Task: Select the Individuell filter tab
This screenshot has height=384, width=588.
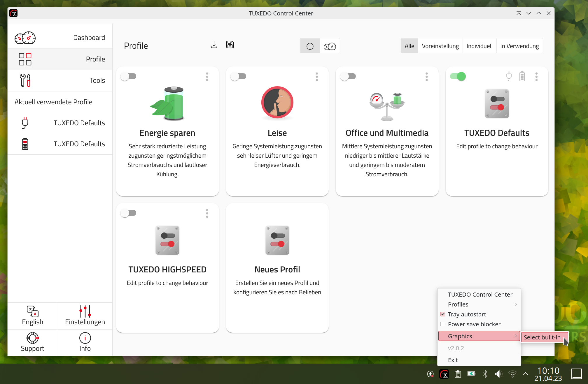Action: (x=480, y=46)
